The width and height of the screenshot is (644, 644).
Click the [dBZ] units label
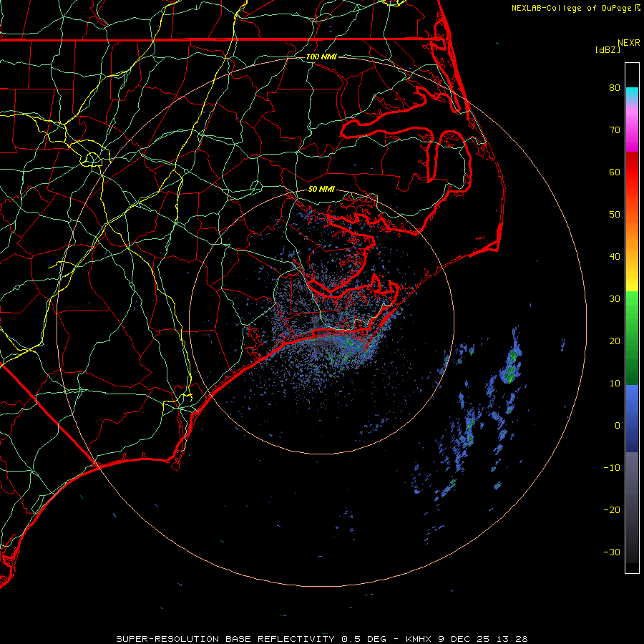click(x=608, y=49)
